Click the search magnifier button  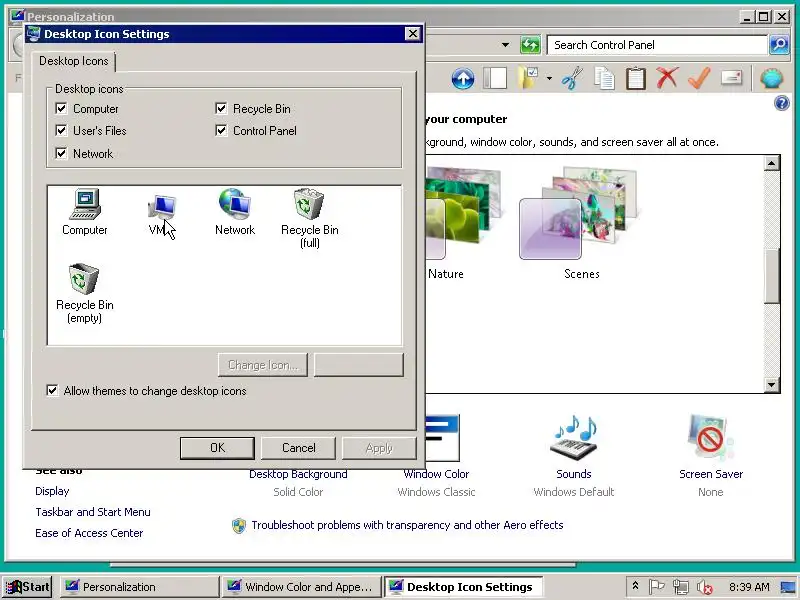pos(779,45)
